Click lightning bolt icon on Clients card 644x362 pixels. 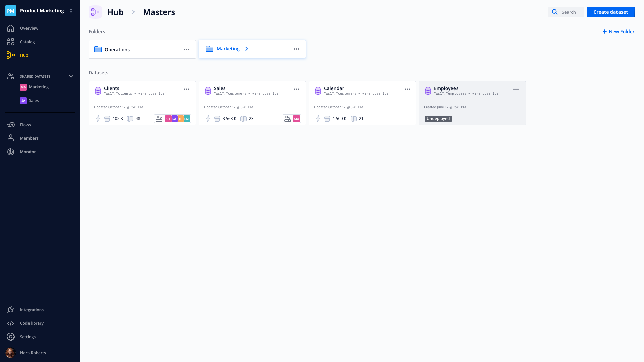point(98,119)
